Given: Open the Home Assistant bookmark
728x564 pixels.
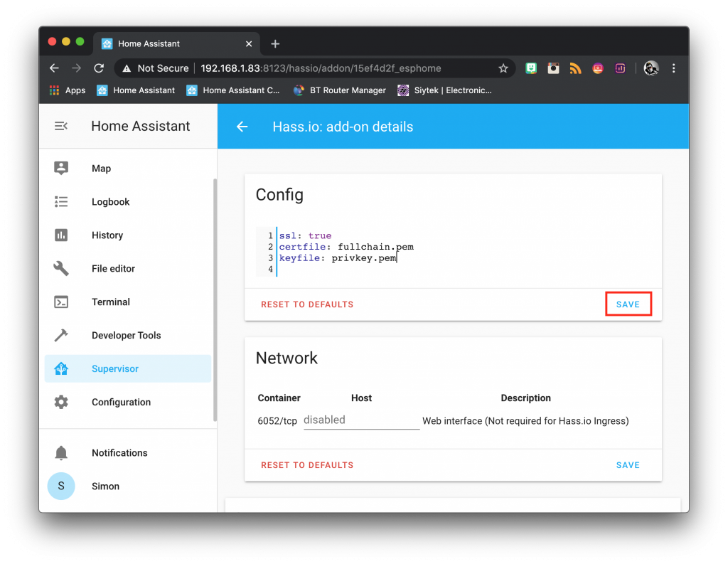Looking at the screenshot, I should (136, 90).
